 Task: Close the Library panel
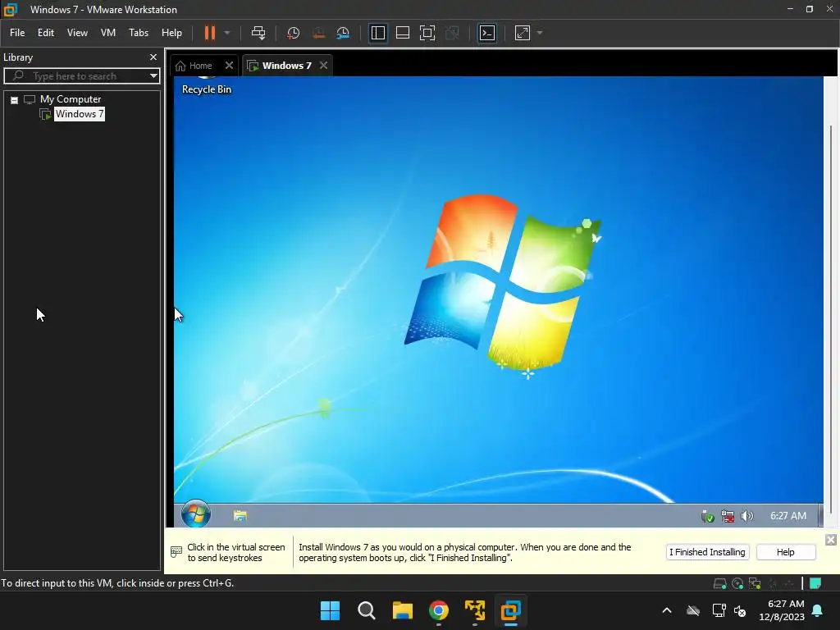point(153,57)
